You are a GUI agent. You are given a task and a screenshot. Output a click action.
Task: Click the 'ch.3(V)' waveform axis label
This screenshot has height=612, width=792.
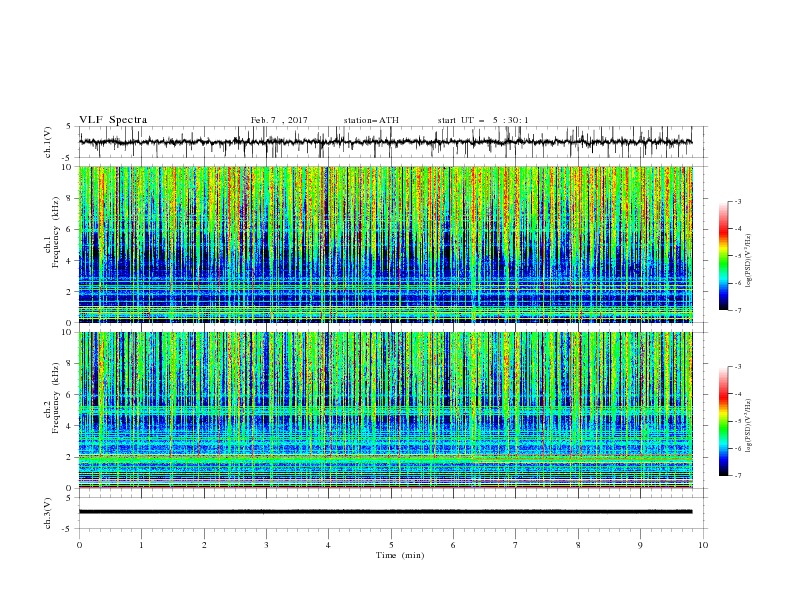tap(48, 513)
